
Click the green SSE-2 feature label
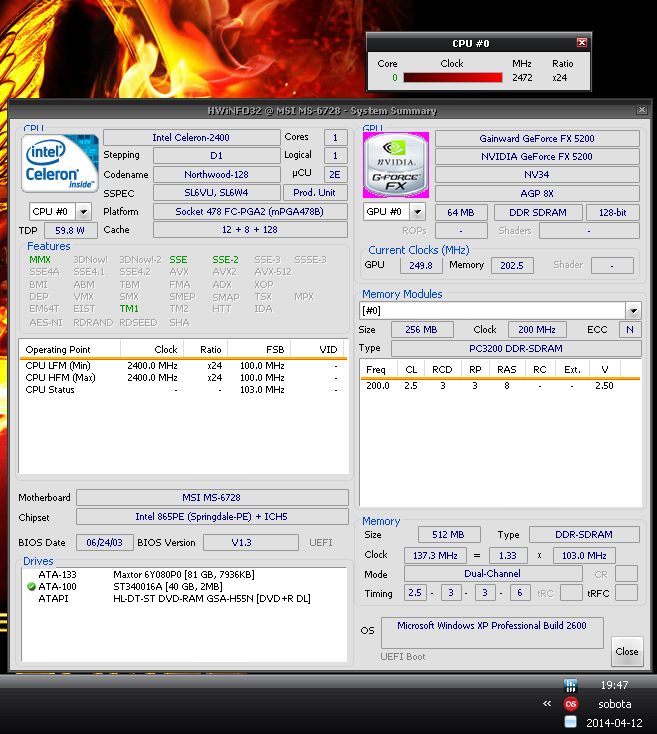point(226,260)
